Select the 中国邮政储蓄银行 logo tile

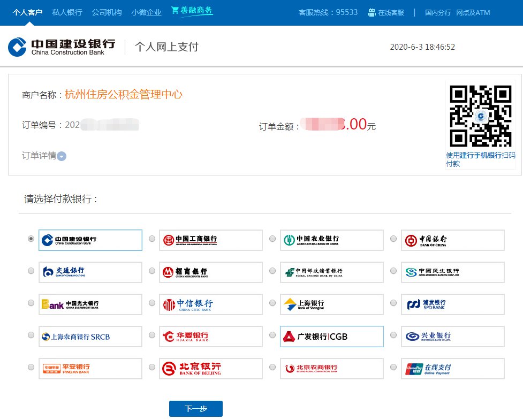click(332, 272)
